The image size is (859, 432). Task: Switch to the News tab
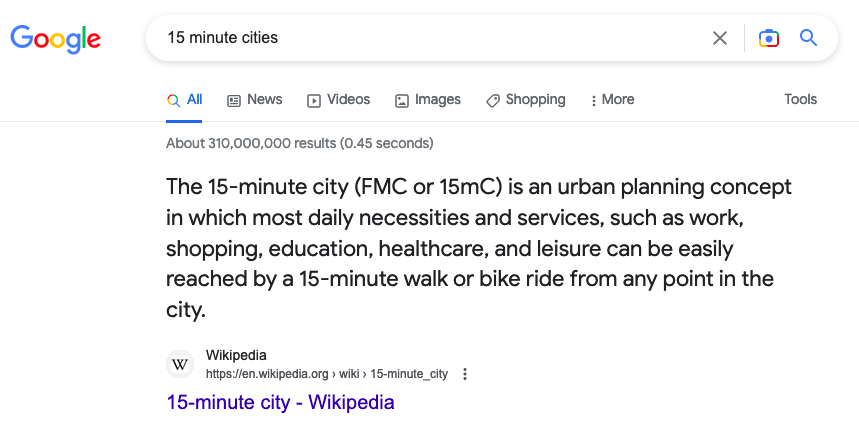pos(264,99)
